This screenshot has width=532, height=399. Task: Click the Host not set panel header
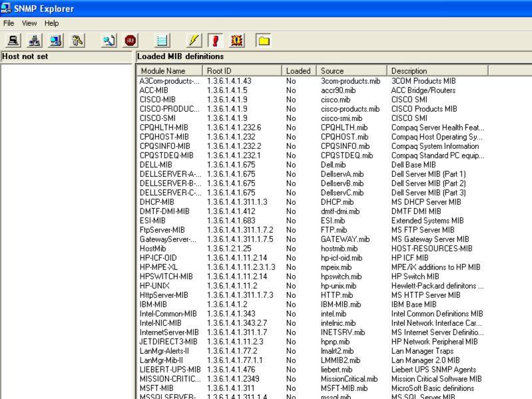(x=66, y=57)
